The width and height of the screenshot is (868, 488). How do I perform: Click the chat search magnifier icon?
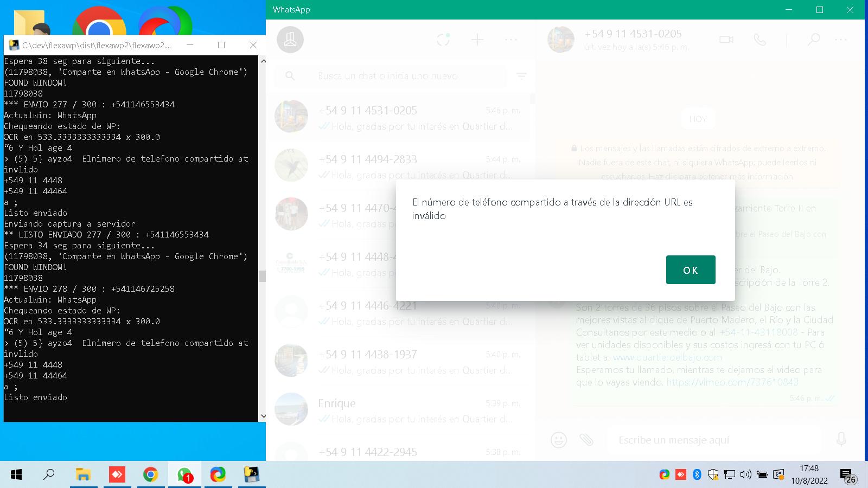[290, 76]
